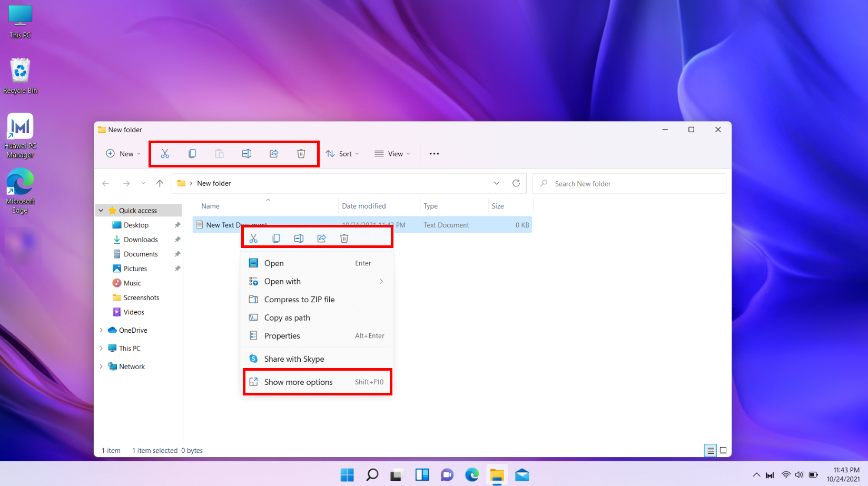Viewport: 868px width, 486px height.
Task: Show hidden system tray icons
Action: (756, 475)
